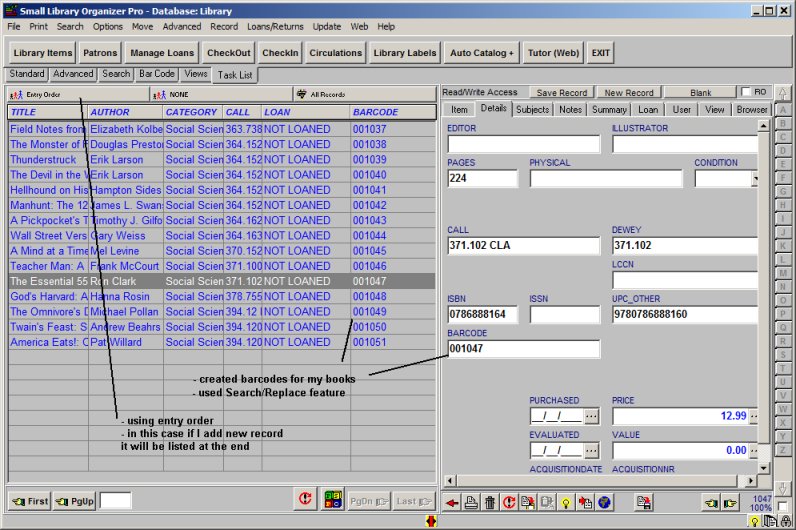Click the vertical scrollbar up arrow in details
The width and height of the screenshot is (796, 530).
click(x=764, y=124)
